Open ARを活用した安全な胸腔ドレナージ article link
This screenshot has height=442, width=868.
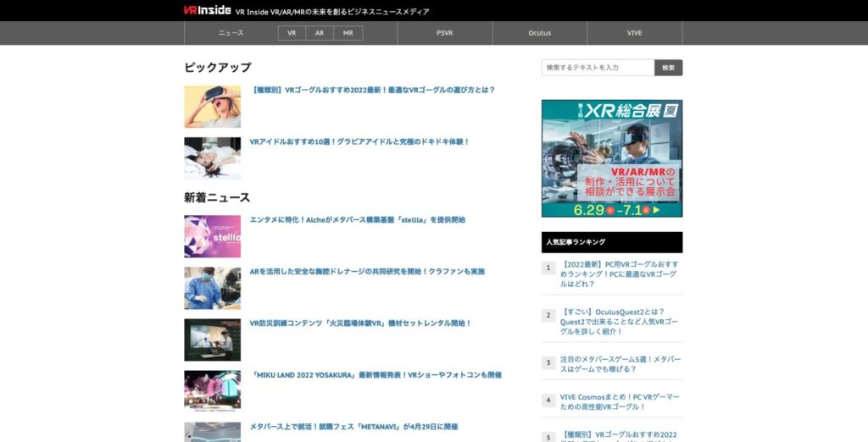[x=367, y=272]
